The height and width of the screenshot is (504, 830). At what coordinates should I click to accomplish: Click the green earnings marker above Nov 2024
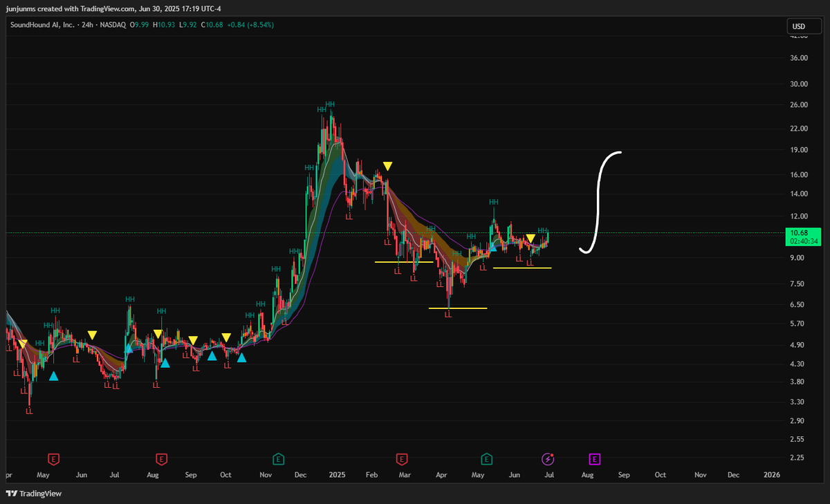pos(277,458)
